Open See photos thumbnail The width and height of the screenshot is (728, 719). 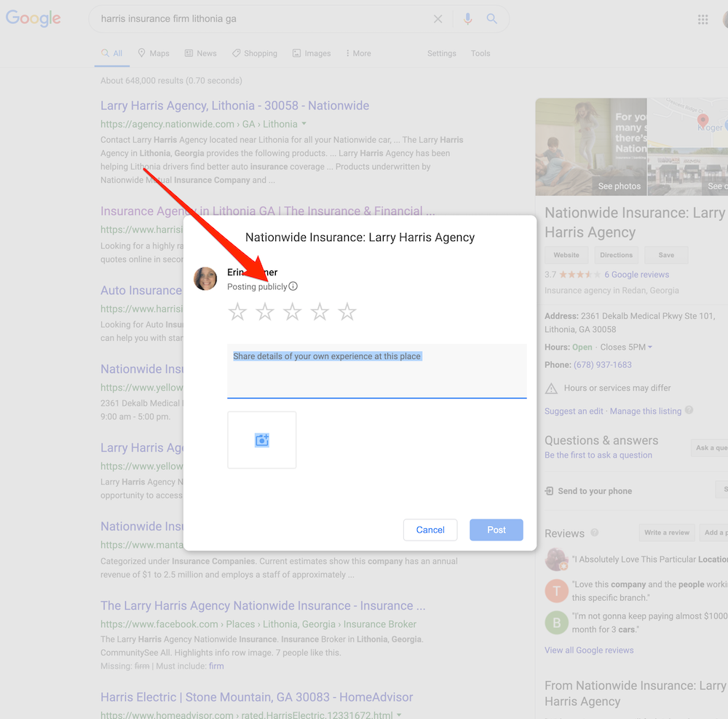(x=591, y=146)
